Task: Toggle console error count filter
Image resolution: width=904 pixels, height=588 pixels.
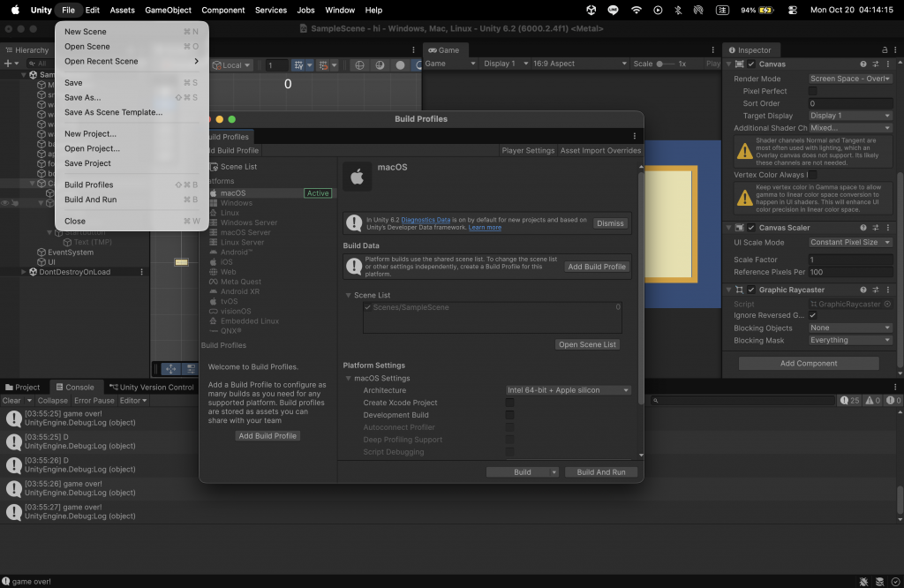Action: tap(893, 400)
